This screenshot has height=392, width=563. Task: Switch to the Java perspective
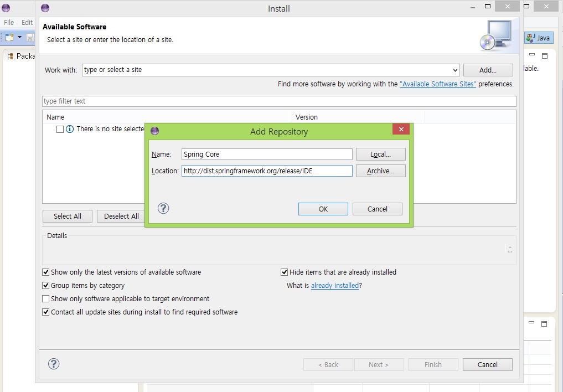pyautogui.click(x=539, y=38)
